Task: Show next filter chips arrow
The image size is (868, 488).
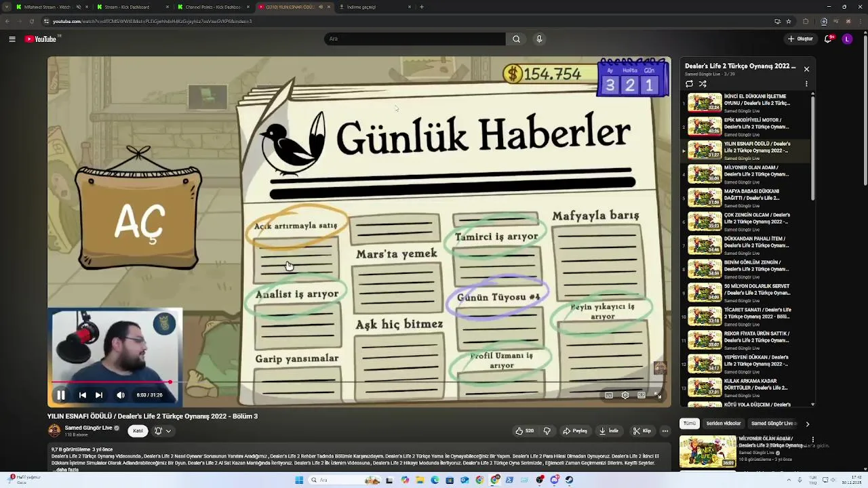Action: click(807, 424)
